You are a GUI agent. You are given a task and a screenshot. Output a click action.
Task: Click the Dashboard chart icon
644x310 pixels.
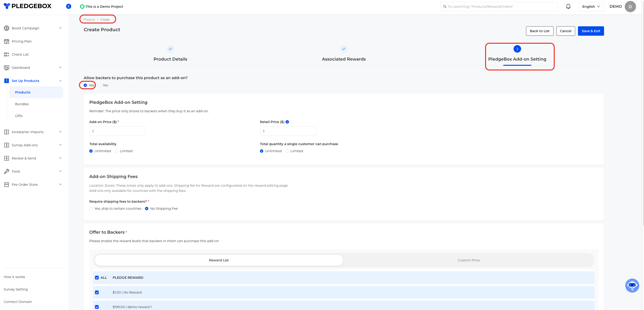pos(7,68)
